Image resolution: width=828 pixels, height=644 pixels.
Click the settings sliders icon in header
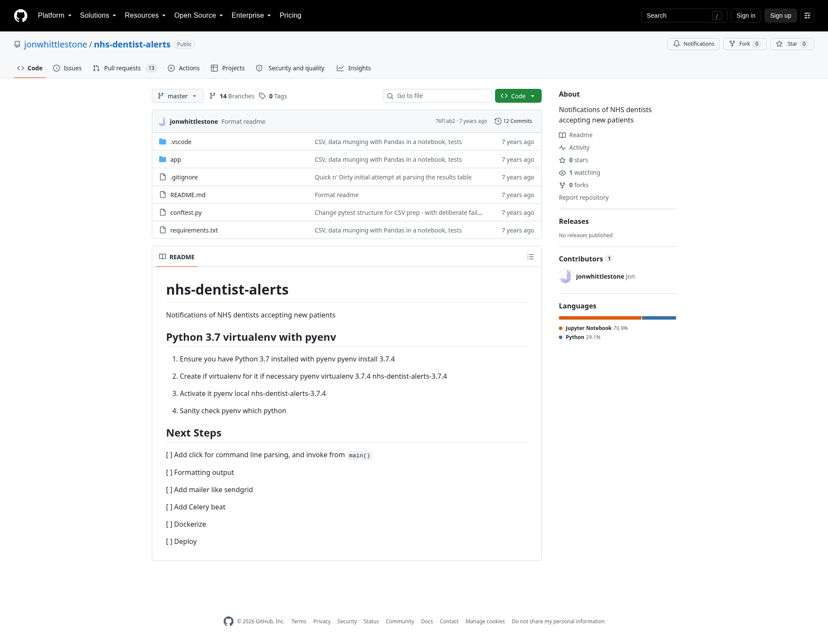click(x=807, y=16)
